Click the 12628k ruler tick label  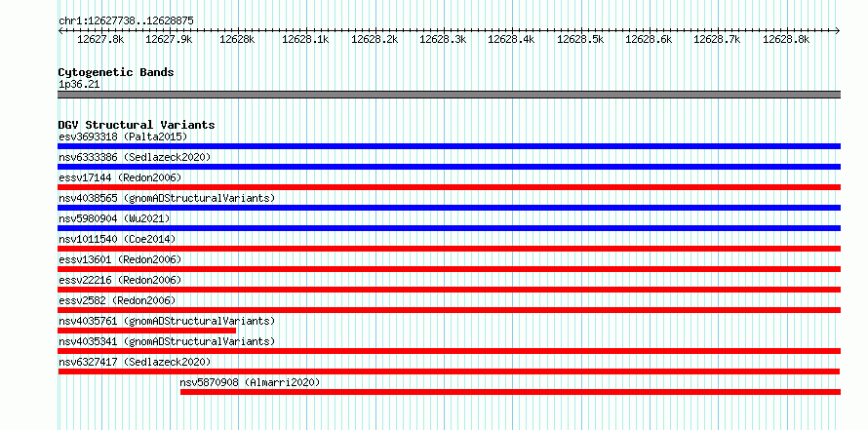tap(237, 40)
